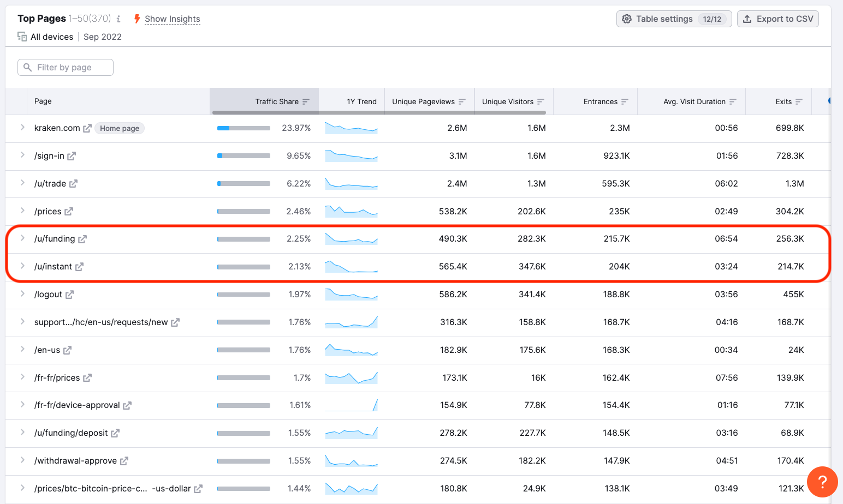Export table to CSV
843x504 pixels.
(x=777, y=19)
